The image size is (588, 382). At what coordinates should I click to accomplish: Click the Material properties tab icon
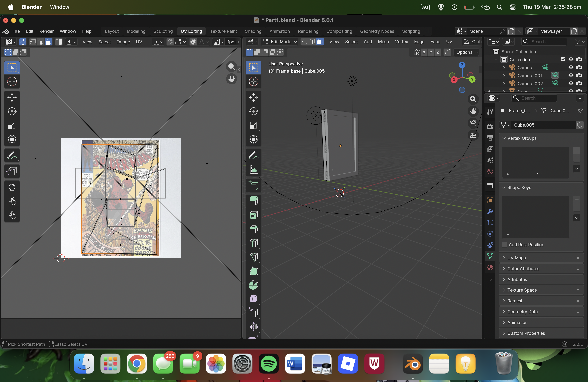tap(490, 267)
